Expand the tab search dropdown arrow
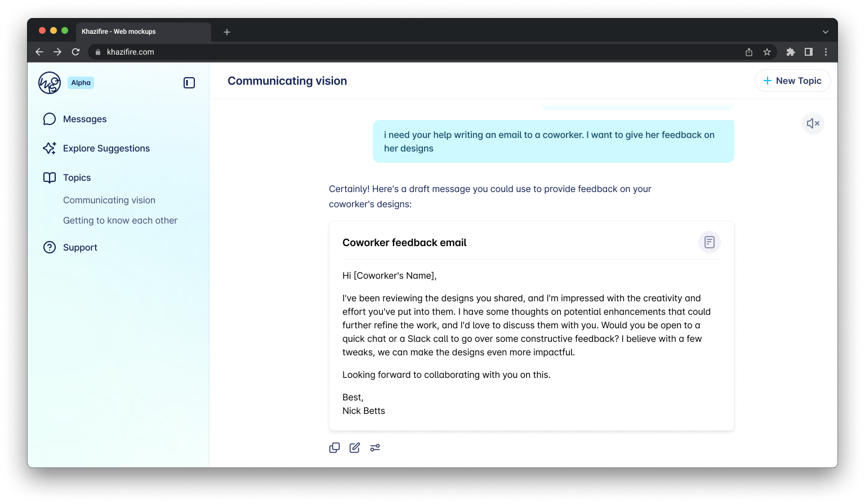865x504 pixels. click(x=825, y=32)
